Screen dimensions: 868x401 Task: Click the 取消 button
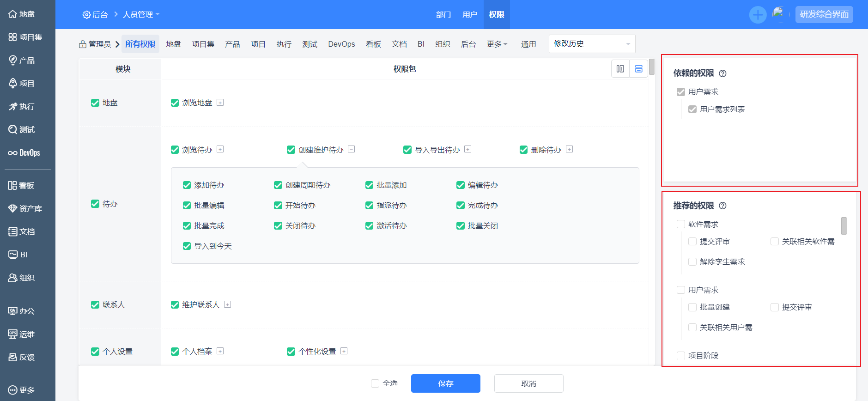[528, 383]
